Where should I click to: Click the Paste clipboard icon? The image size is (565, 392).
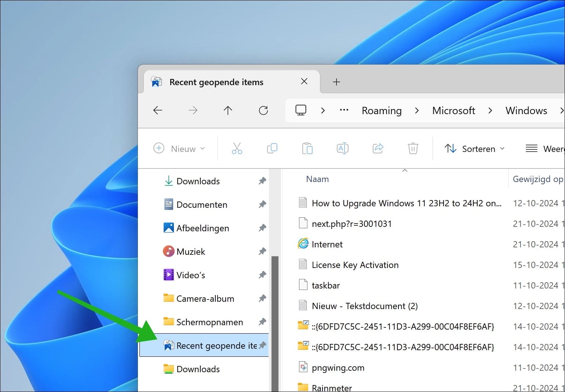(307, 149)
